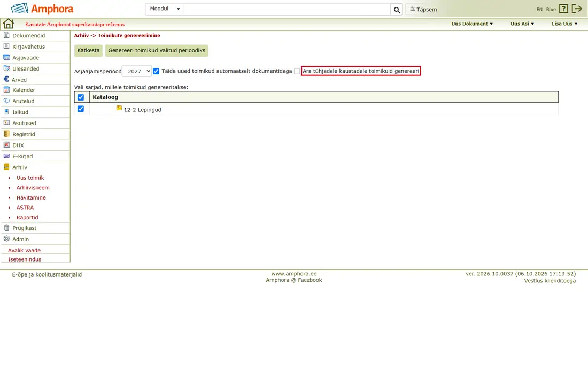Click the Admin gear icon

pos(6,239)
